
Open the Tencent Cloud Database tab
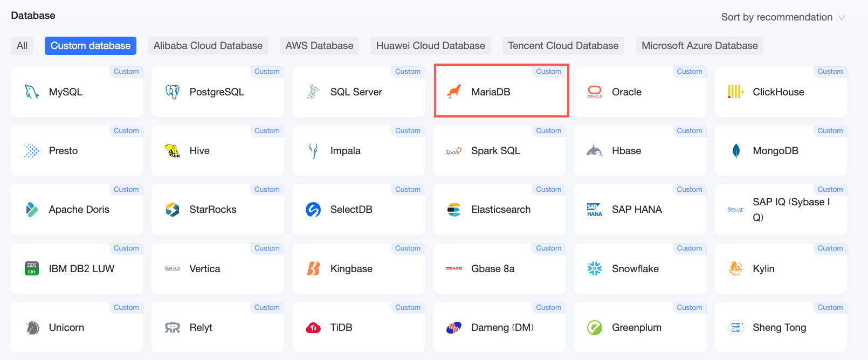pos(563,46)
